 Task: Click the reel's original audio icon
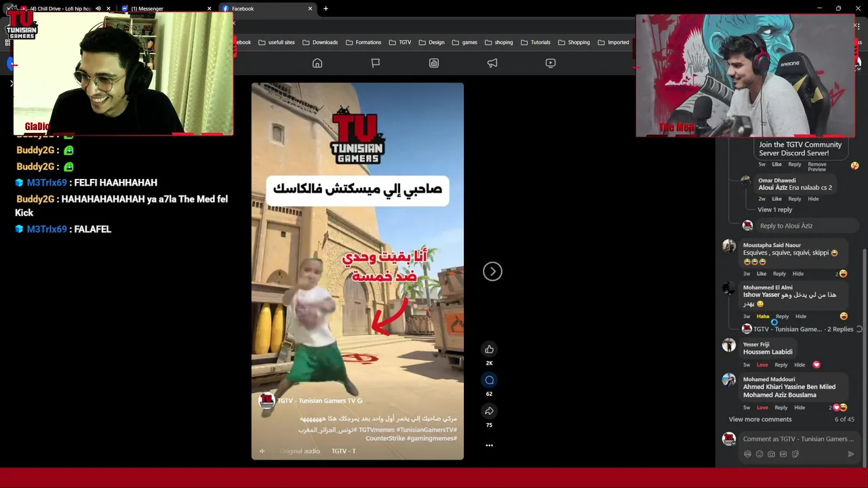262,451
